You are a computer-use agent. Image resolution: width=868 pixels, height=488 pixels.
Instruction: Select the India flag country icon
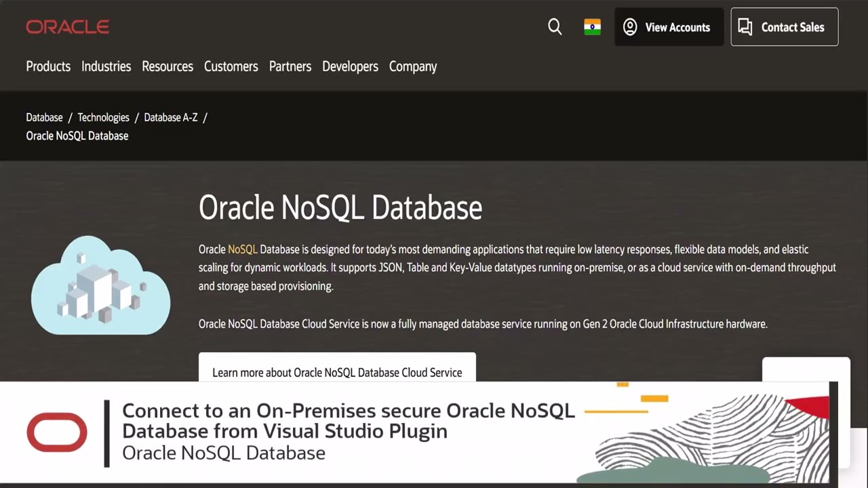pos(592,27)
